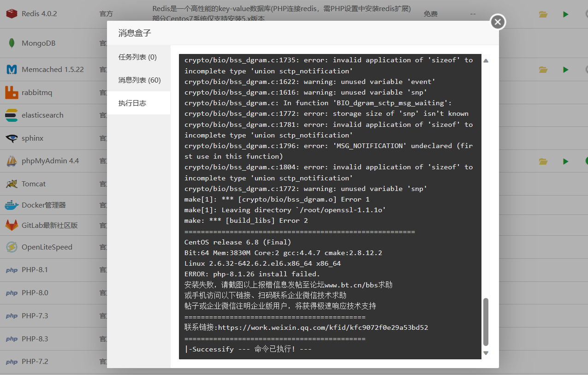588x375 pixels.
Task: Click the MongoDB leaf icon
Action: (x=12, y=43)
